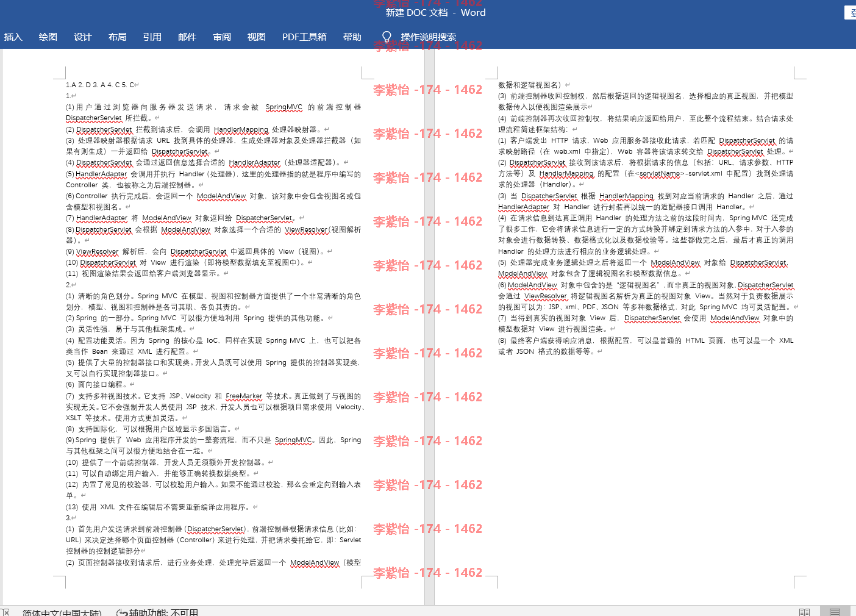Click 辅助功能: 不可用 status text
This screenshot has width=856, height=616.
tap(164, 612)
